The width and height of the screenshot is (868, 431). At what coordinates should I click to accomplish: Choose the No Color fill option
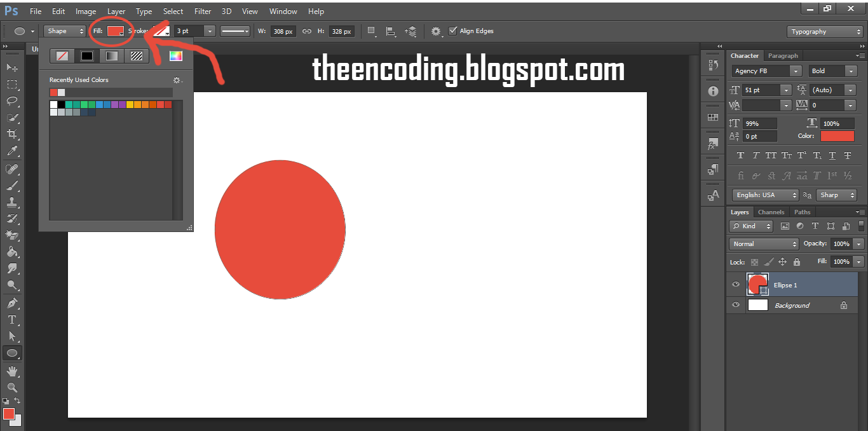[x=62, y=56]
